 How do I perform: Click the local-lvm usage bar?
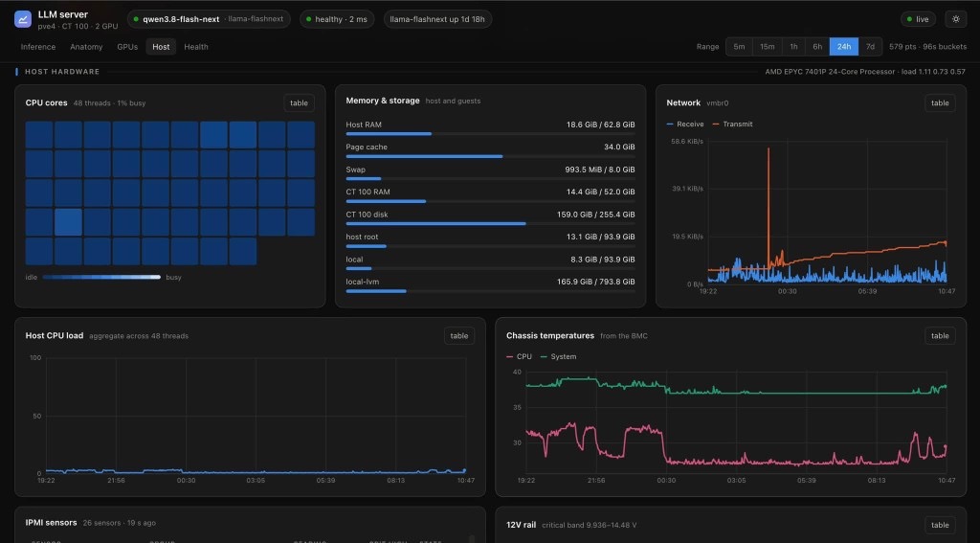(490, 291)
